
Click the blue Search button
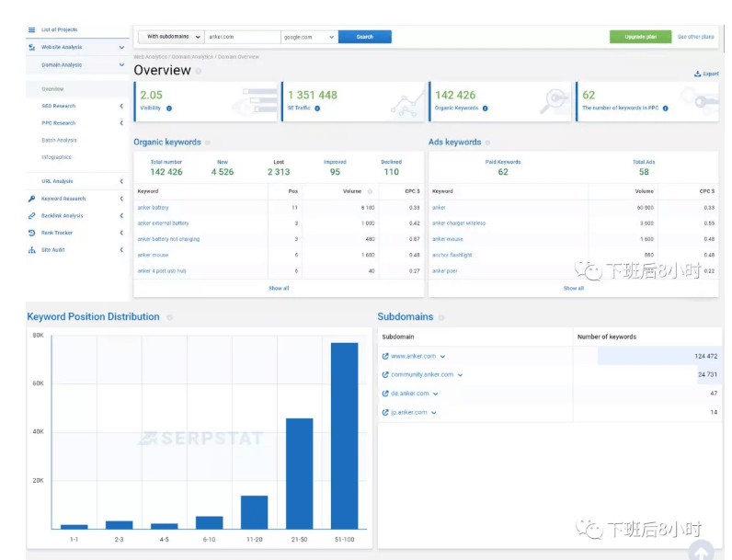pyautogui.click(x=364, y=37)
